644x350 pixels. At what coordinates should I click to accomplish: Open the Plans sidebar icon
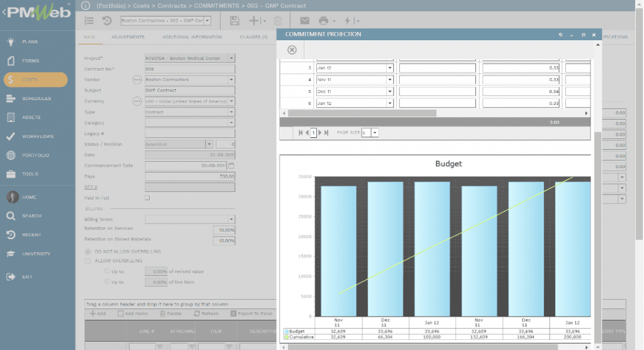[11, 42]
